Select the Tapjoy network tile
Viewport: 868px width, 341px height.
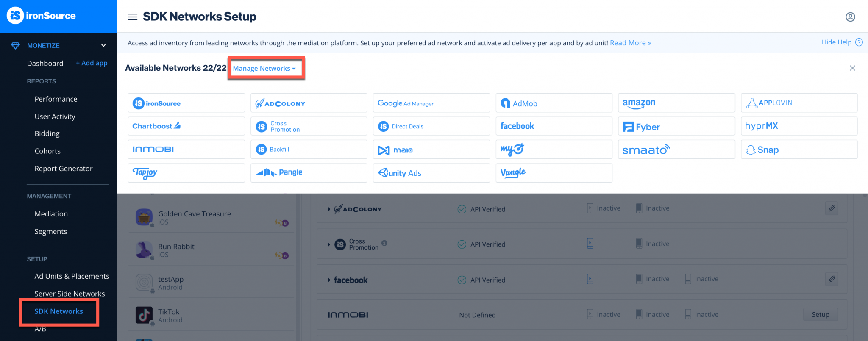pyautogui.click(x=186, y=173)
